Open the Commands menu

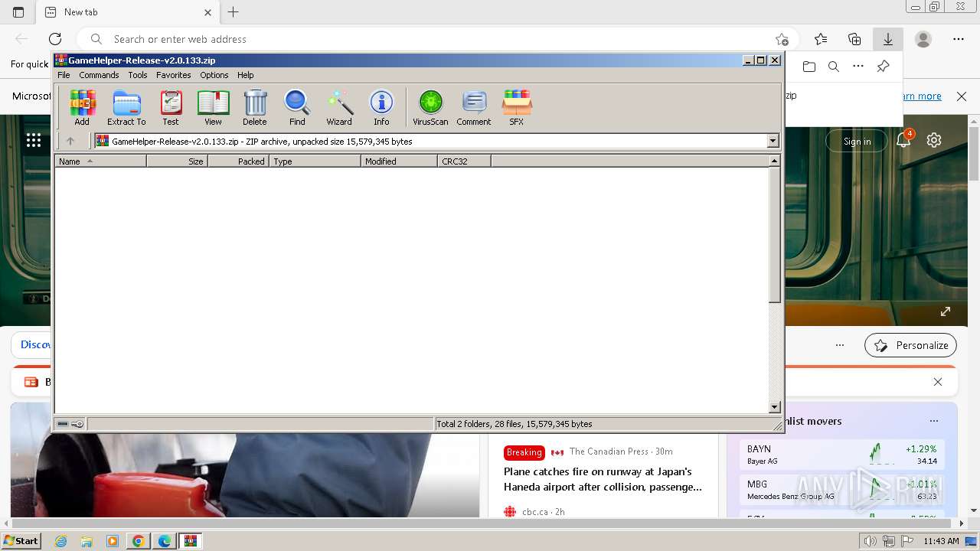tap(99, 75)
